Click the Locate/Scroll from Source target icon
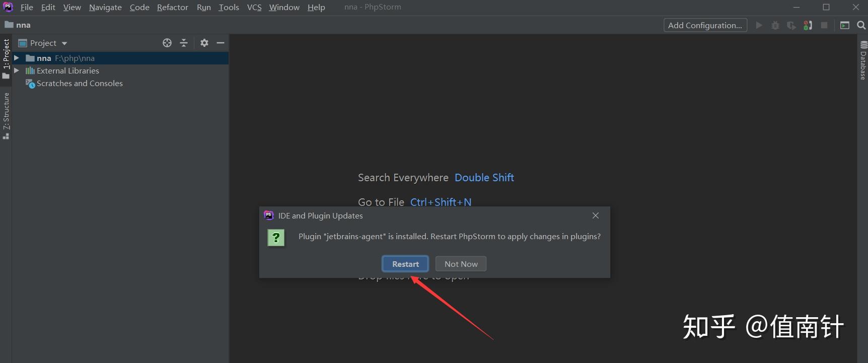 click(167, 43)
